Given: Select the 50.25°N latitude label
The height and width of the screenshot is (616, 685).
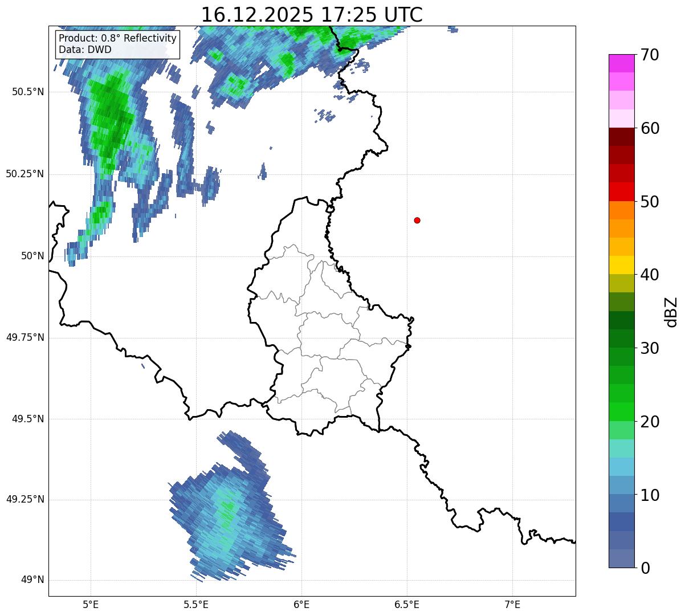Looking at the screenshot, I should [x=25, y=174].
